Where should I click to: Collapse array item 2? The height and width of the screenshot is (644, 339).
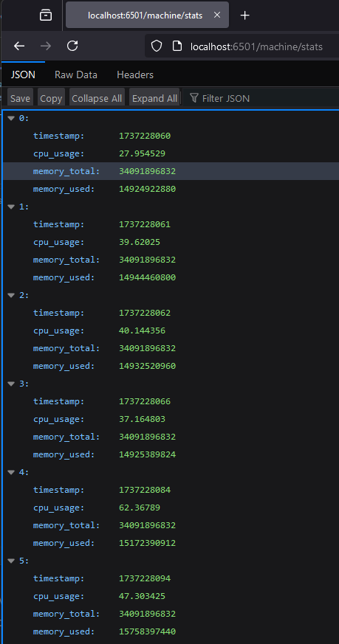[x=12, y=295]
